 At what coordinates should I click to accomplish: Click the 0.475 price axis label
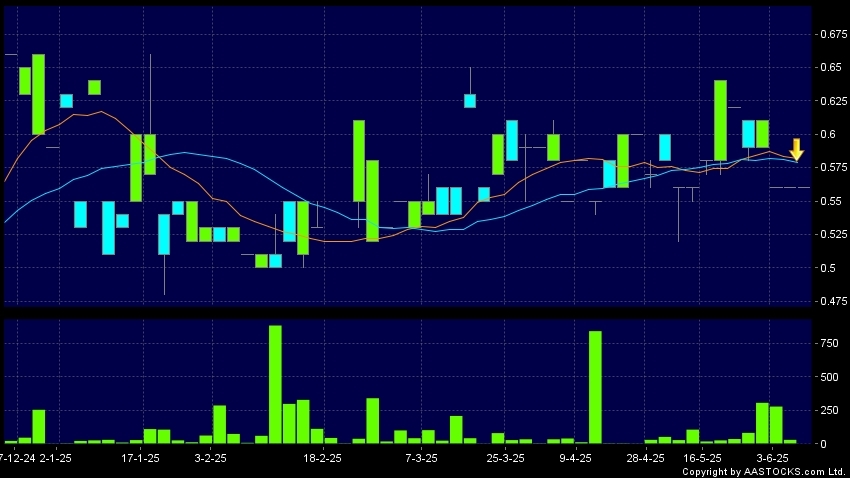(834, 301)
